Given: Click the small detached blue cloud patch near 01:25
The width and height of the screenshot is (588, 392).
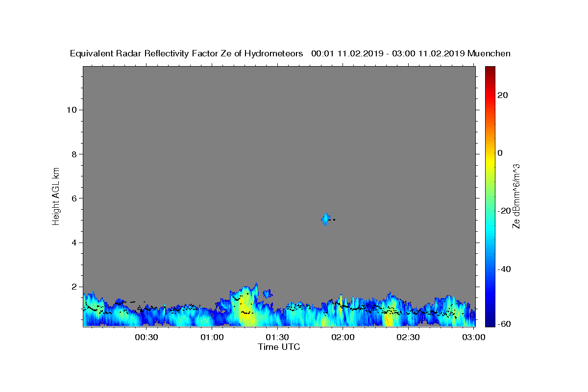Looking at the screenshot, I should pos(268,294).
